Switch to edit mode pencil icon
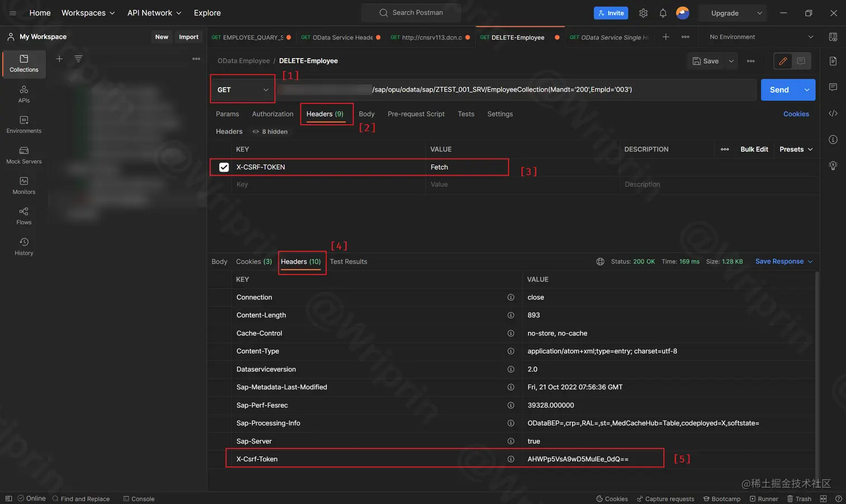 (x=783, y=61)
